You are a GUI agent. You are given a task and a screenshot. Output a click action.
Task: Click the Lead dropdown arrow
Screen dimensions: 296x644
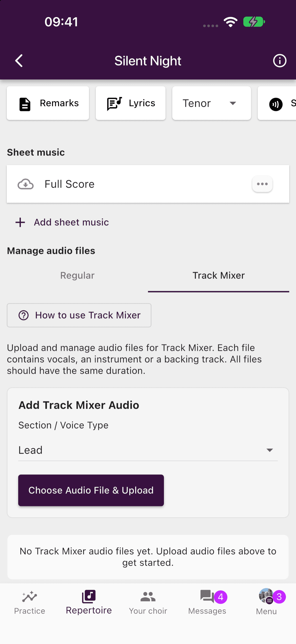coord(270,450)
